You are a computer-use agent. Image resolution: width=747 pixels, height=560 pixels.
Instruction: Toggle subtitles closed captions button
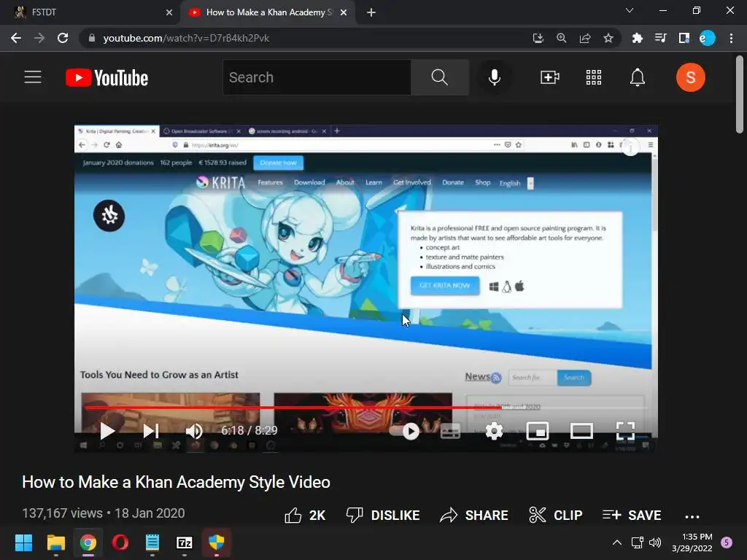[450, 432]
